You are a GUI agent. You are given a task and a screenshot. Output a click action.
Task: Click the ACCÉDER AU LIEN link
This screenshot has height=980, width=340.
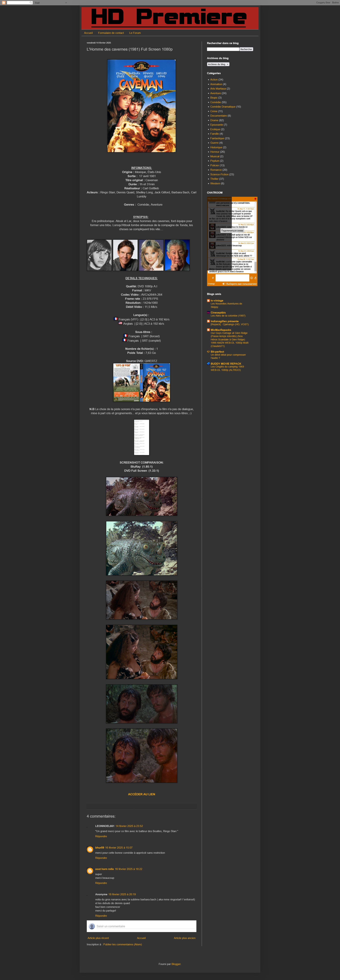142,794
